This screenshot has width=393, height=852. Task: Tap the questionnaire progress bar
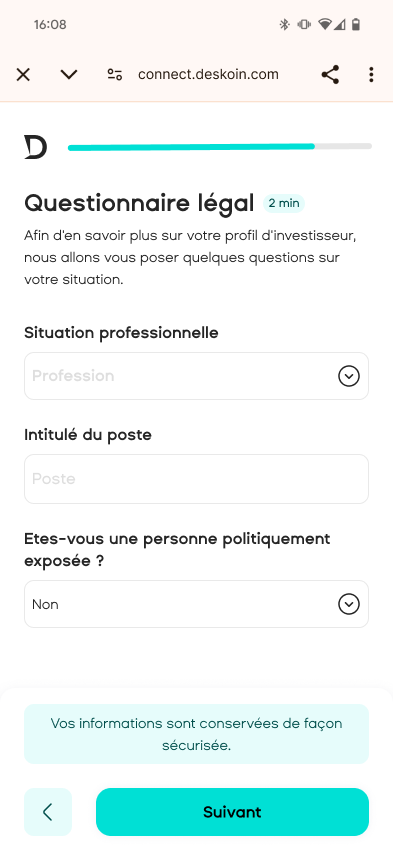220,147
